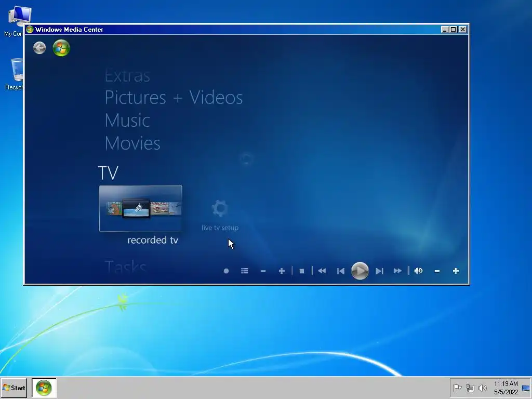Open the Tasks category
This screenshot has height=399, width=532.
pos(126,267)
